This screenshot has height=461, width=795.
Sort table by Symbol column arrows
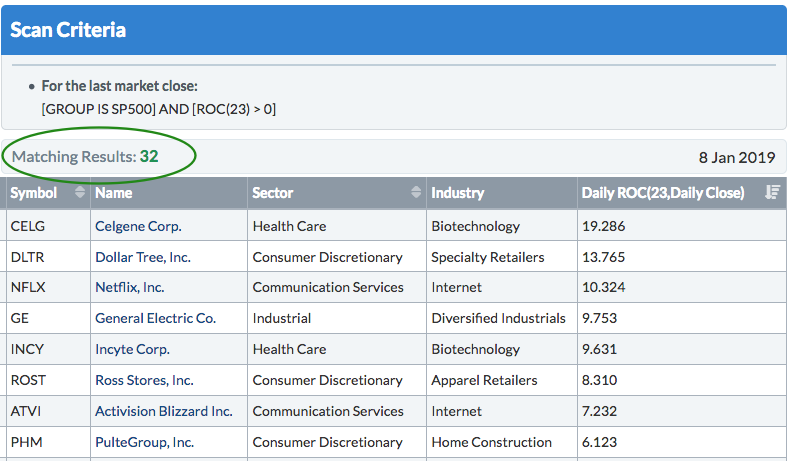pyautogui.click(x=80, y=192)
